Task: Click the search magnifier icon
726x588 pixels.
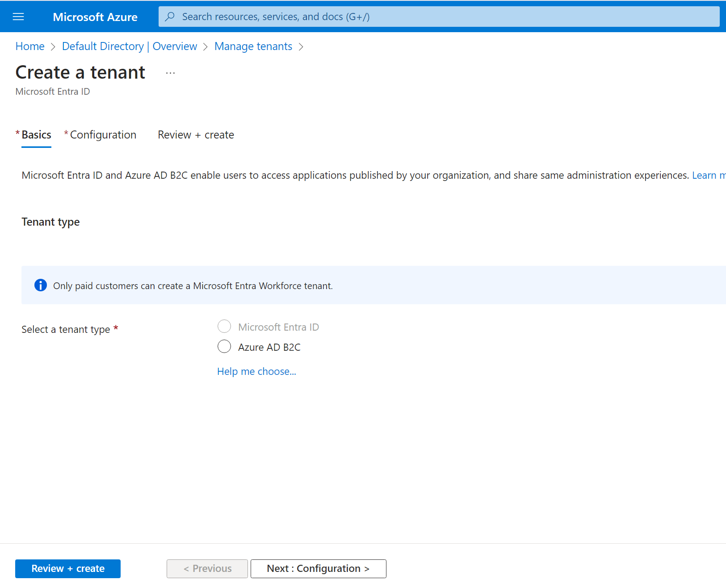Action: tap(170, 17)
